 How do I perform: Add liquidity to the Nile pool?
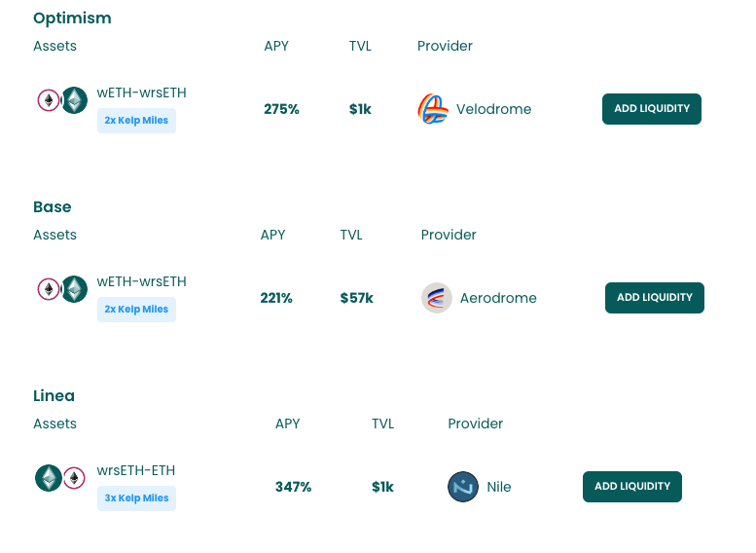click(632, 486)
